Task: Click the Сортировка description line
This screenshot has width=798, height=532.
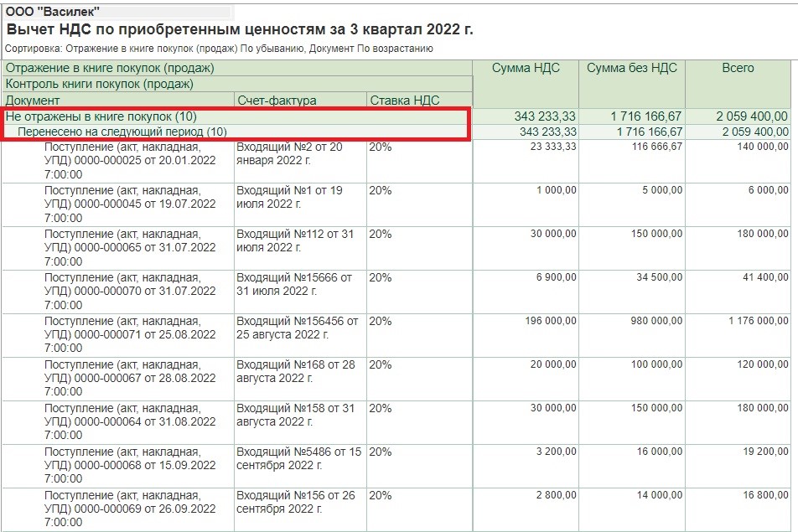Action: [x=219, y=49]
